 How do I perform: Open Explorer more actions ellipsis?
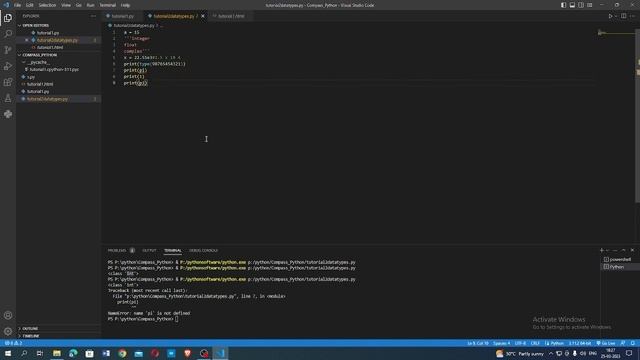(93, 16)
